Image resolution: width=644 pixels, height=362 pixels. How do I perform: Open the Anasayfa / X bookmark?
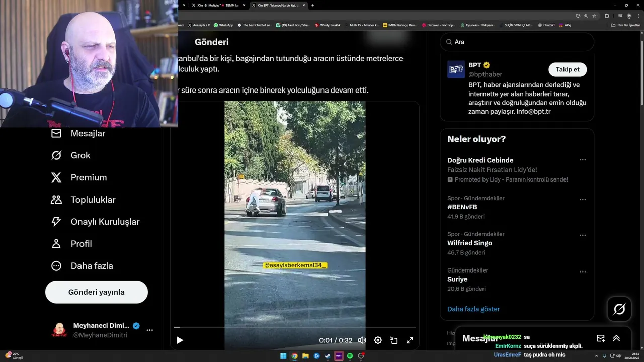(x=199, y=25)
